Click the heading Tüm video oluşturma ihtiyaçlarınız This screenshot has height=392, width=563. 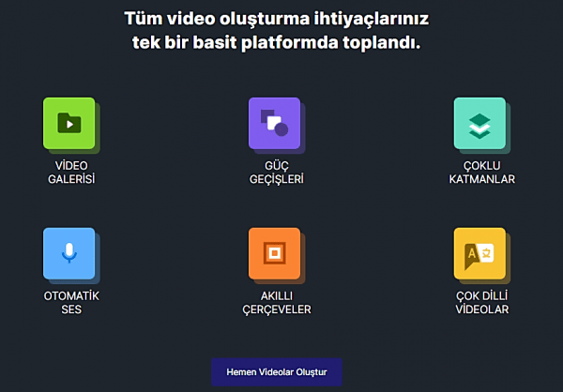pyautogui.click(x=277, y=19)
